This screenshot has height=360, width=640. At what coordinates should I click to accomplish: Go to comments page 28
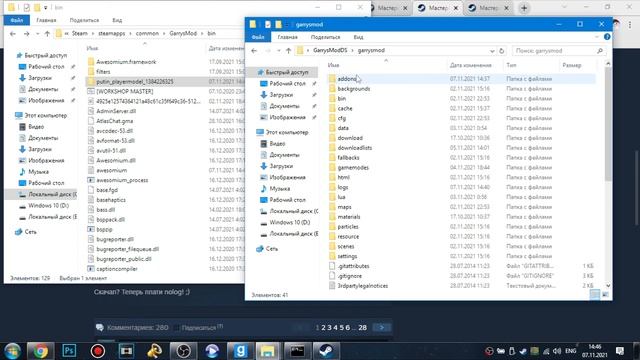[362, 327]
